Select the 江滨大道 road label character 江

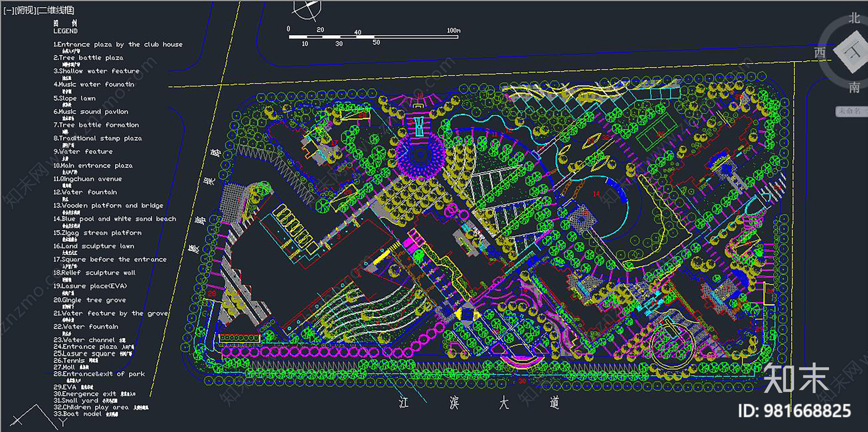(404, 402)
